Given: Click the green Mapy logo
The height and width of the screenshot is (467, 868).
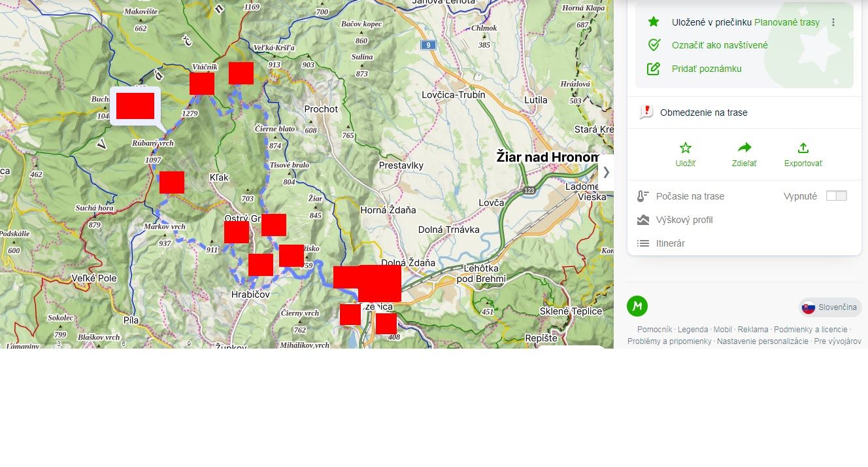Looking at the screenshot, I should tap(637, 306).
